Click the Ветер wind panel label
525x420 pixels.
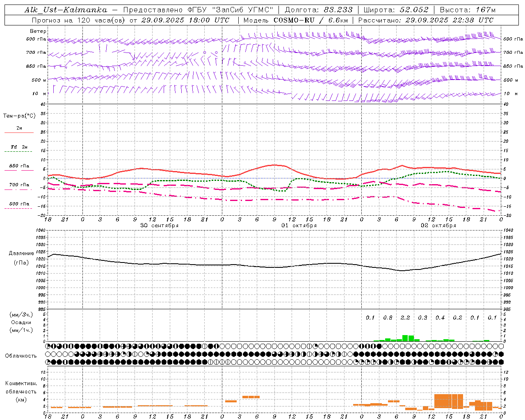[38, 31]
